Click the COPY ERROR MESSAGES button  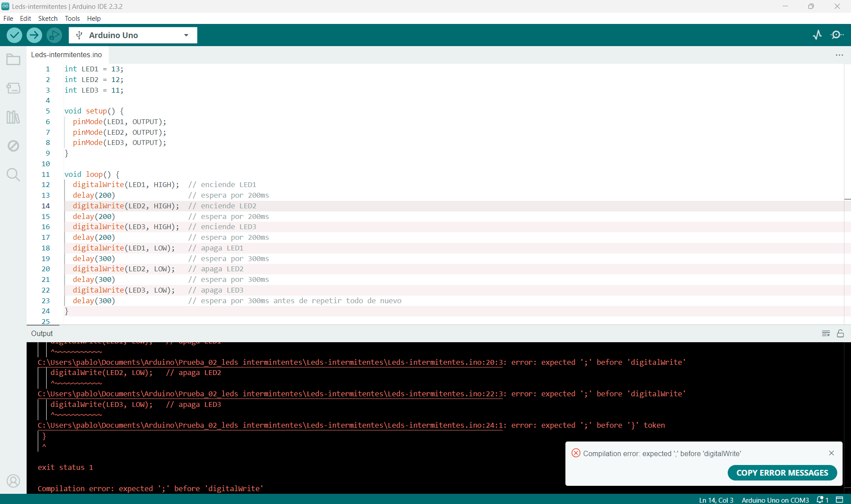point(782,473)
